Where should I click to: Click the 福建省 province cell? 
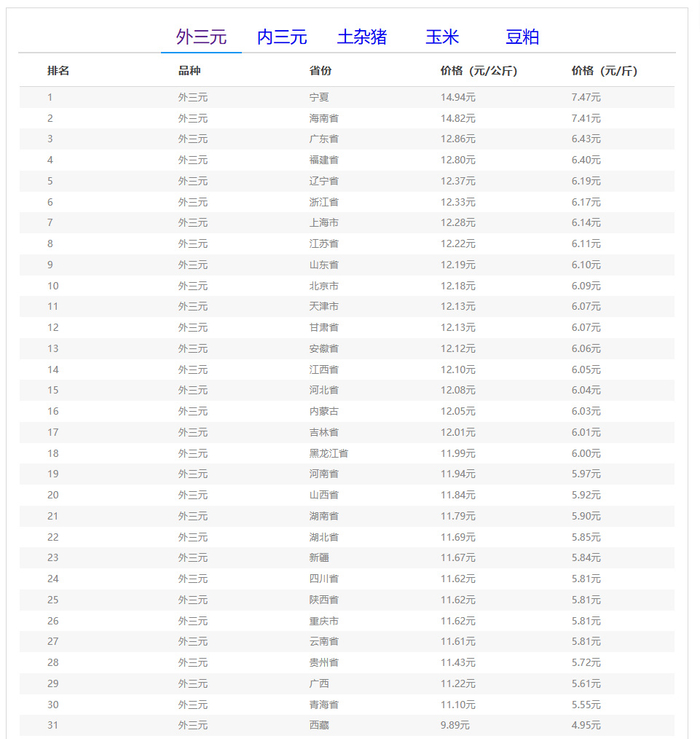click(324, 160)
